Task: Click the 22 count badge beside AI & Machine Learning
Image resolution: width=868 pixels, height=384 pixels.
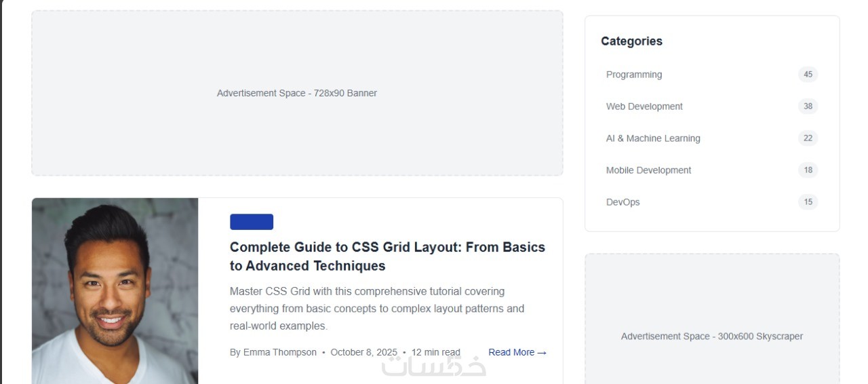Action: pos(808,138)
